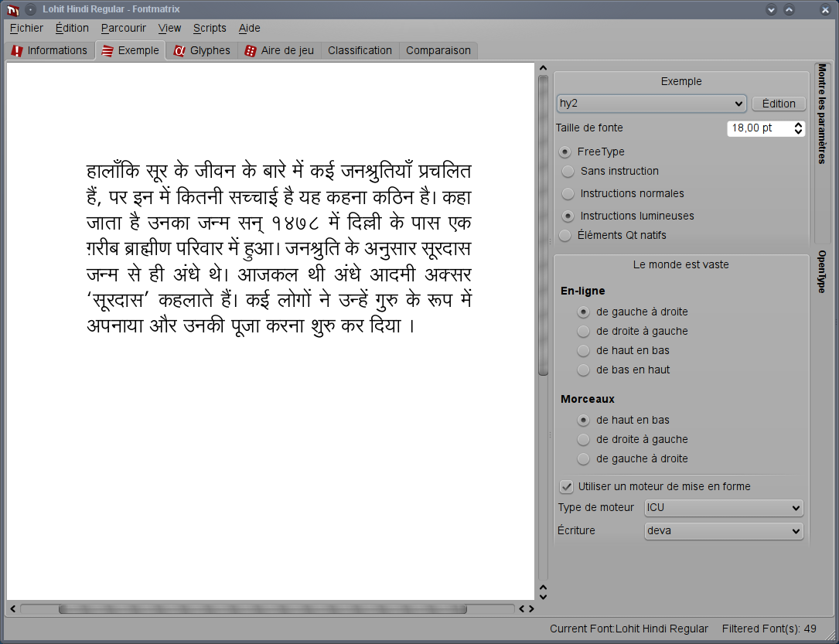The height and width of the screenshot is (644, 839).
Task: Click the horizontal scrollbar far right arrow
Action: (x=531, y=608)
